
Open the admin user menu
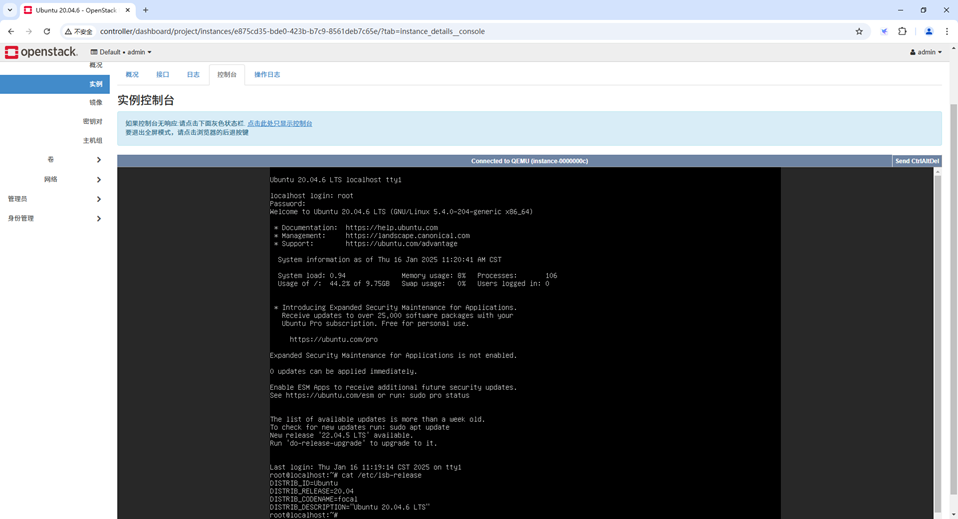tap(926, 52)
